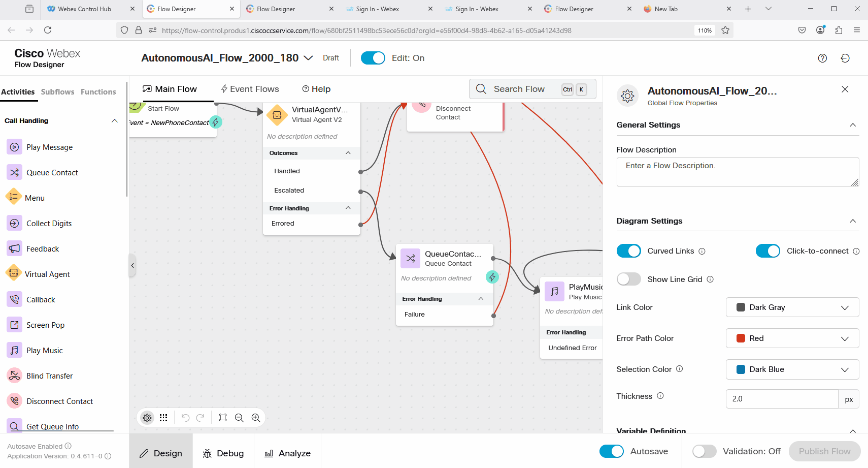Image resolution: width=868 pixels, height=468 pixels.
Task: Open the Link Color dropdown
Action: click(792, 307)
